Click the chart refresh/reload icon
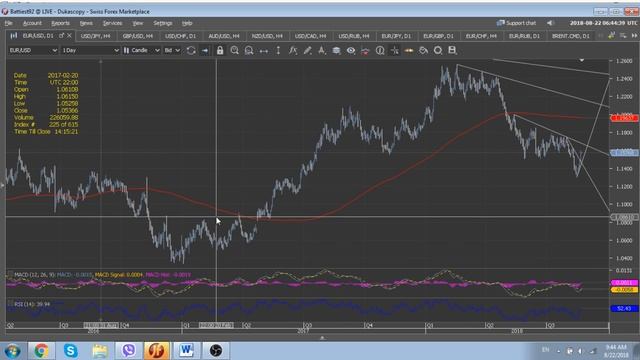The width and height of the screenshot is (640, 360). (191, 50)
